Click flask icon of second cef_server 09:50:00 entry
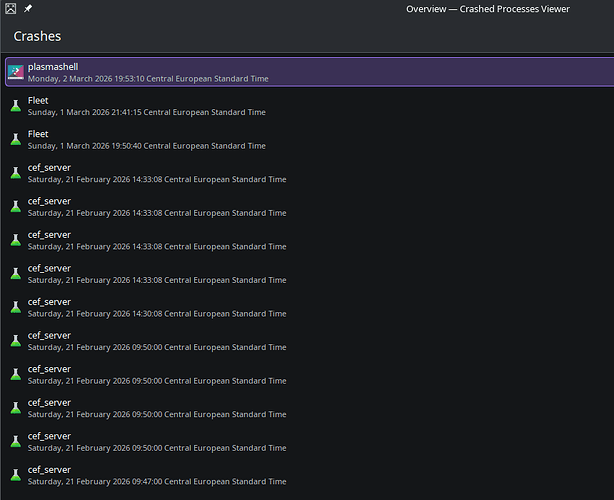Viewport: 614px width, 500px height. tap(15, 374)
